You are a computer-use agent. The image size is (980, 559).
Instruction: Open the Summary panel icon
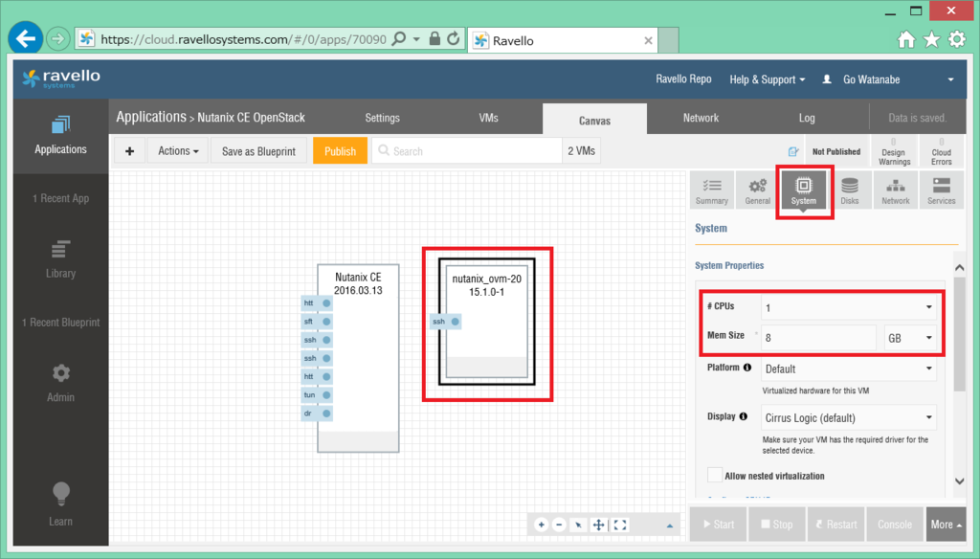(x=711, y=190)
